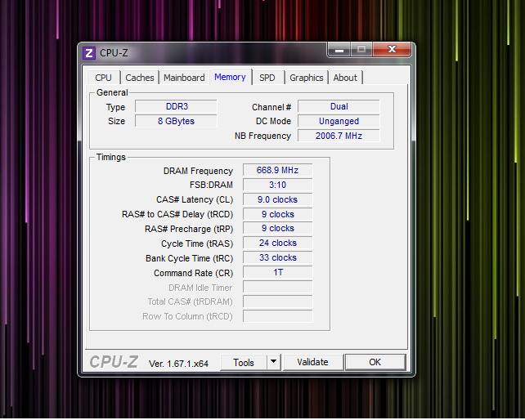
Task: Click the DDR3 type field
Action: click(177, 106)
